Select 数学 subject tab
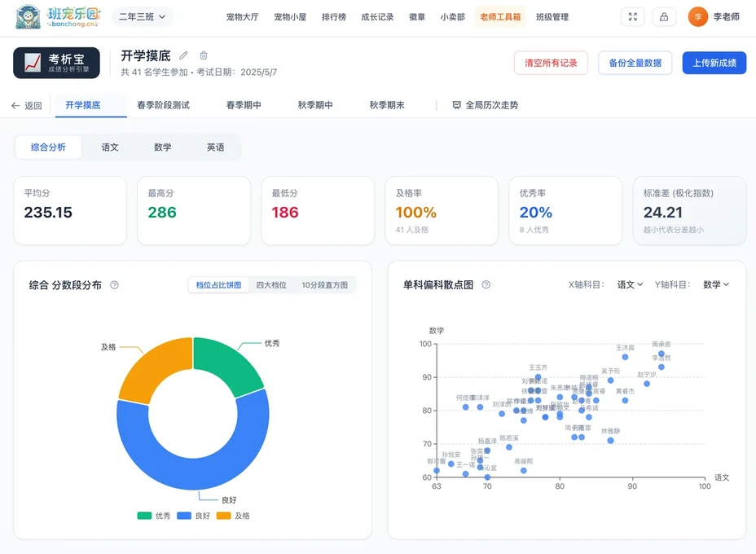This screenshot has width=756, height=554. [162, 147]
